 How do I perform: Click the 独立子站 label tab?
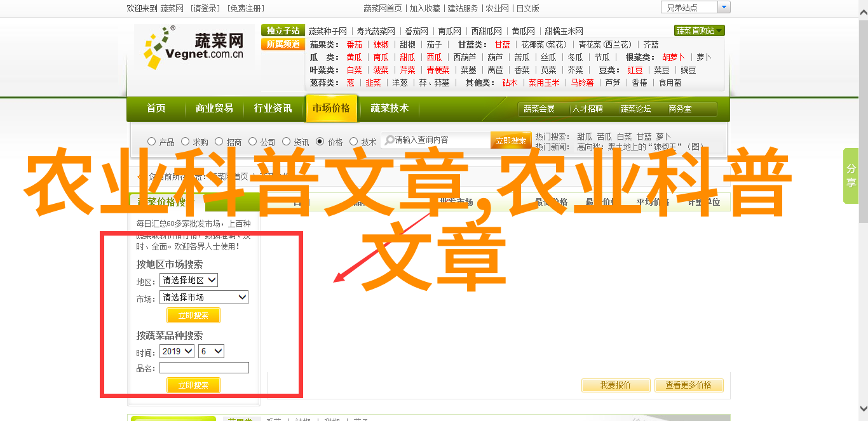click(x=283, y=30)
